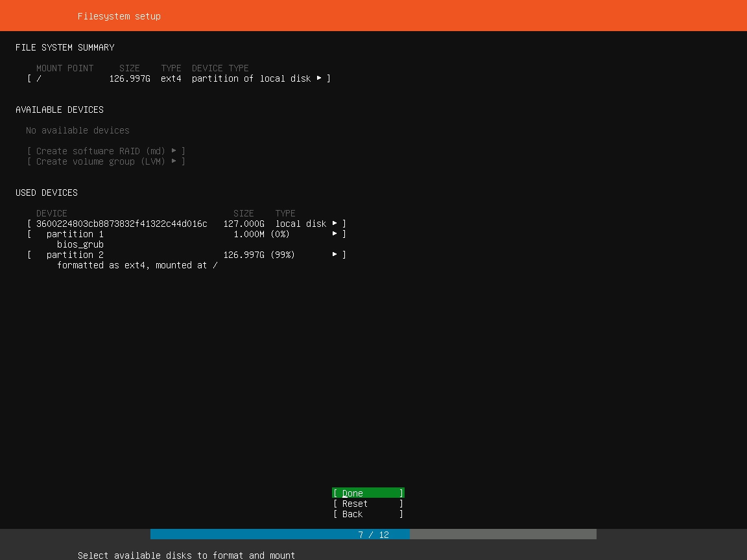This screenshot has height=560, width=747.
Task: Open the local disk actions dropdown
Action: (x=335, y=224)
